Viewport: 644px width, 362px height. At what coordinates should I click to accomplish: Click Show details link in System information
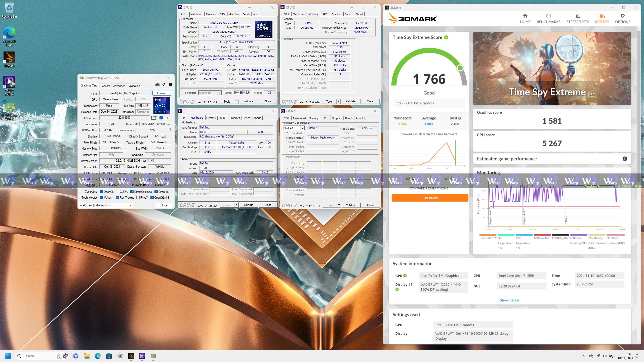[x=510, y=300]
